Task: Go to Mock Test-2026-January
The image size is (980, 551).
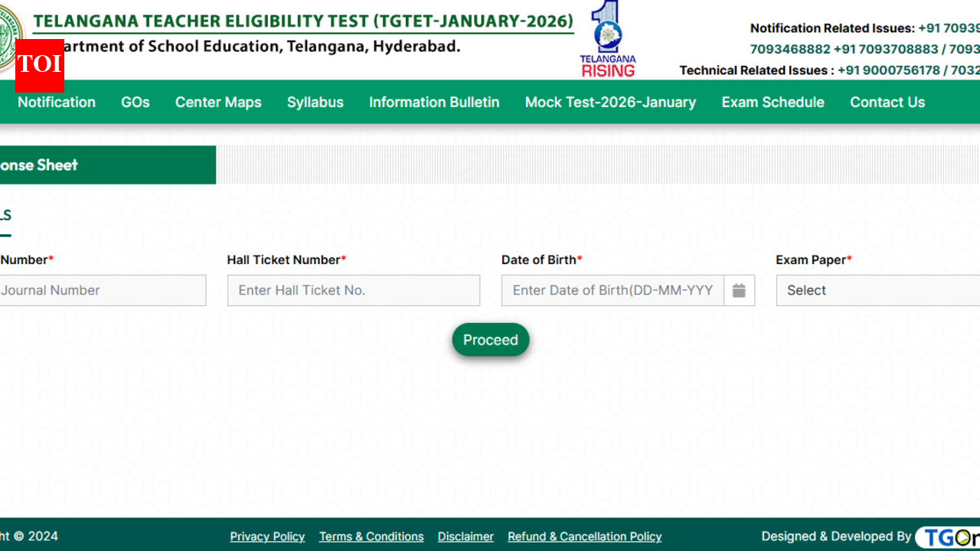Action: point(610,102)
